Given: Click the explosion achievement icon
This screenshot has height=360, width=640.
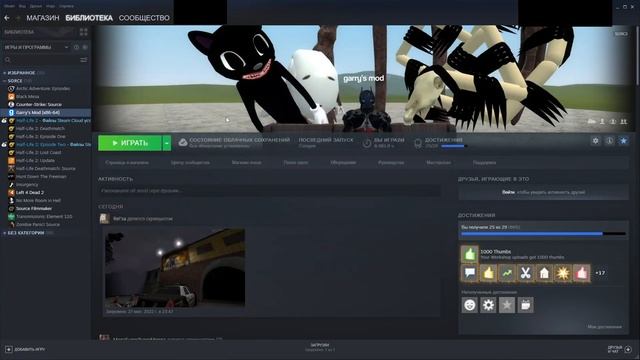Looking at the screenshot, I should pyautogui.click(x=563, y=273).
